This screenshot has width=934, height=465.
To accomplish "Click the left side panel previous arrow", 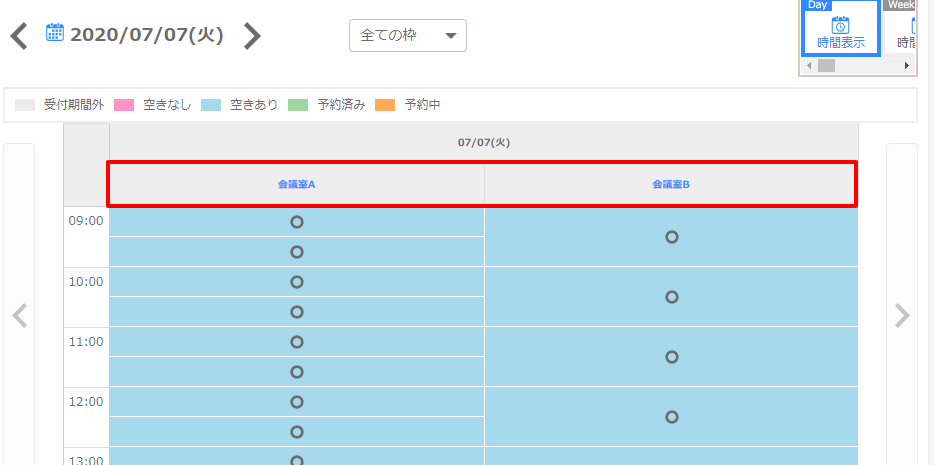I will (19, 316).
